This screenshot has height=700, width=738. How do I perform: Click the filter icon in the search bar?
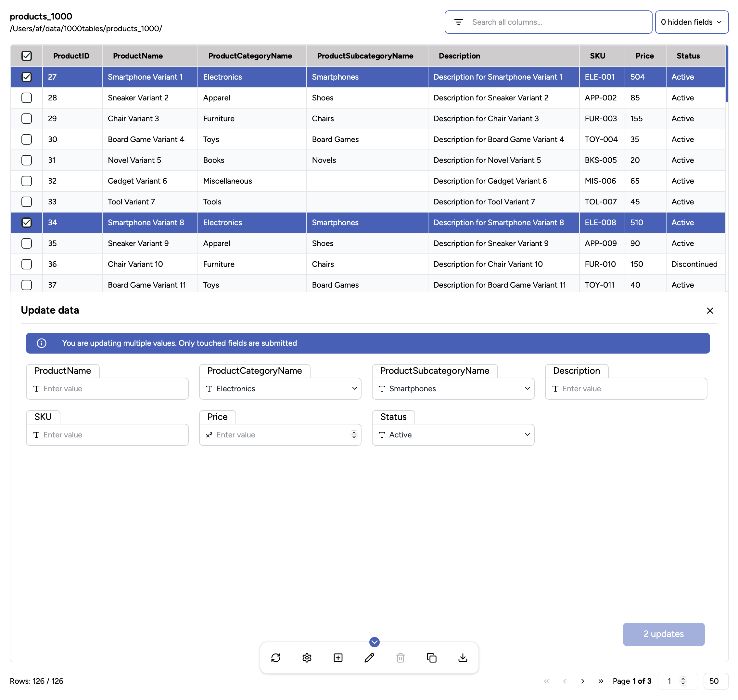(458, 22)
